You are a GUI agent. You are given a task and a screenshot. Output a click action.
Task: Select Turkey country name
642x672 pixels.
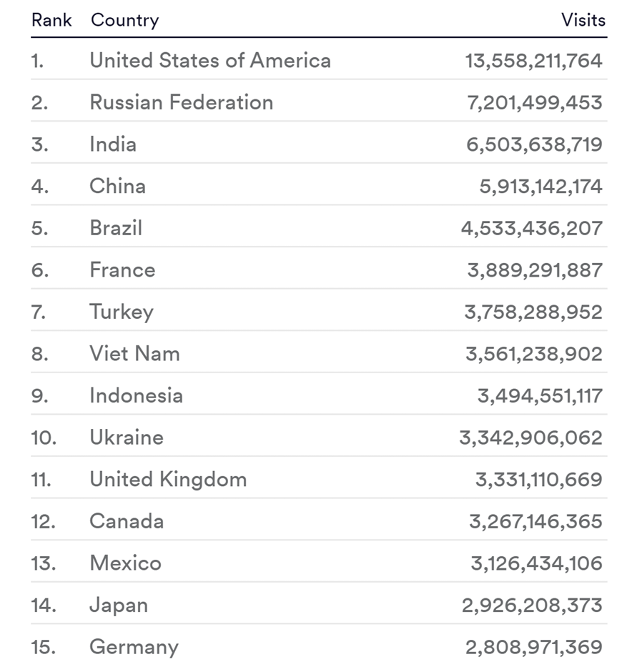pos(121,312)
